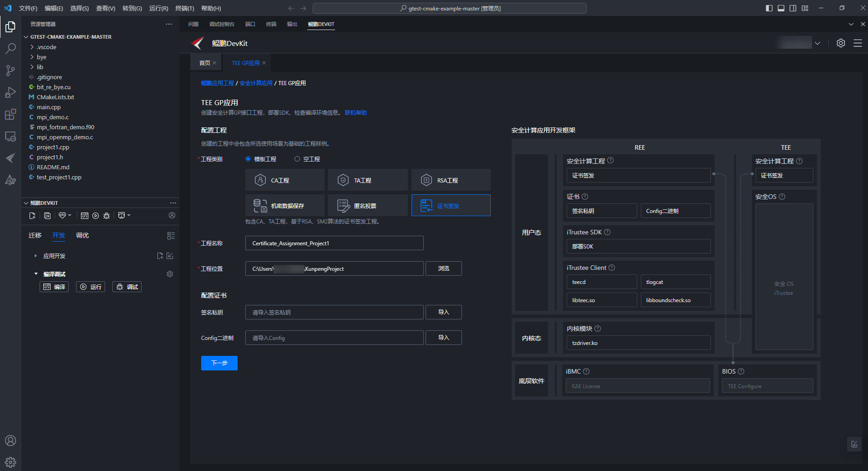Select 空工程 radio button
868x471 pixels.
(297, 159)
